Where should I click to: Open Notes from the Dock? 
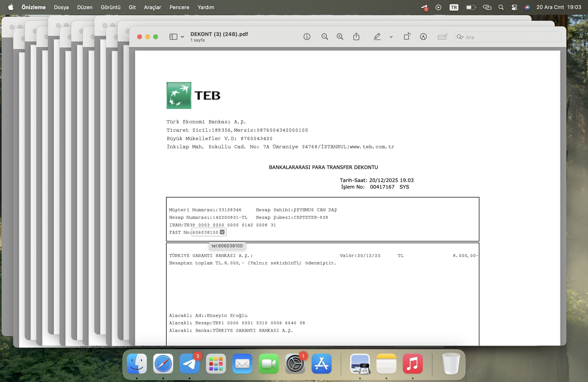point(386,363)
